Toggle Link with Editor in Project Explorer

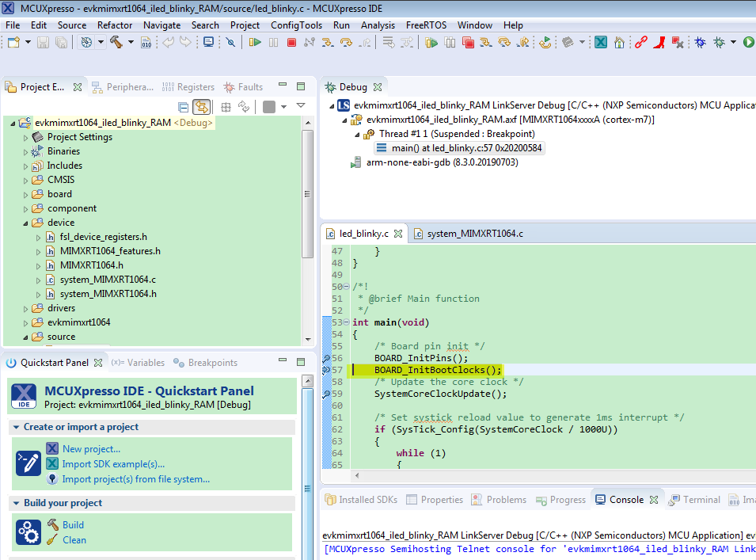202,107
